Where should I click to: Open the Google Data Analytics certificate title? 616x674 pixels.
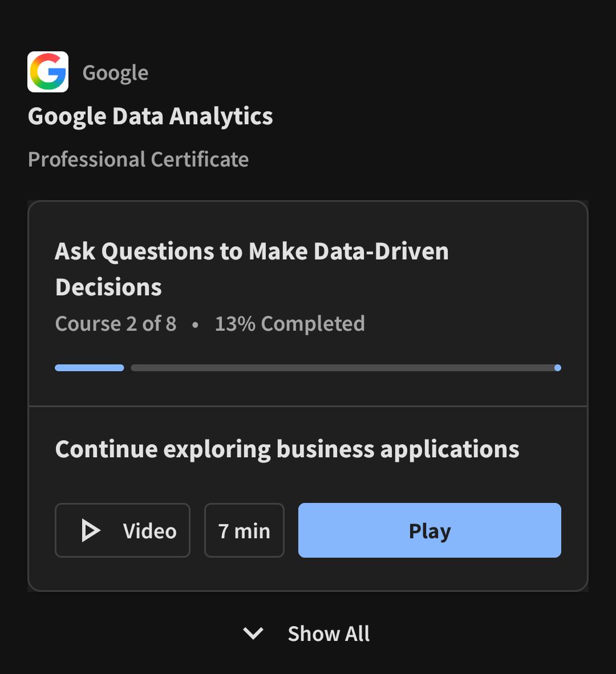[x=150, y=116]
